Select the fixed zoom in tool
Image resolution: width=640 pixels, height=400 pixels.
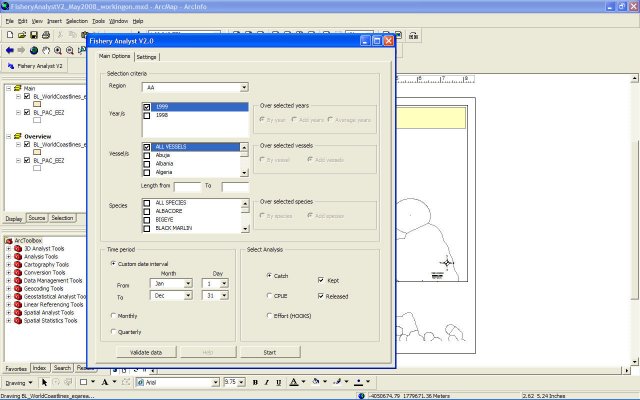coord(58,50)
